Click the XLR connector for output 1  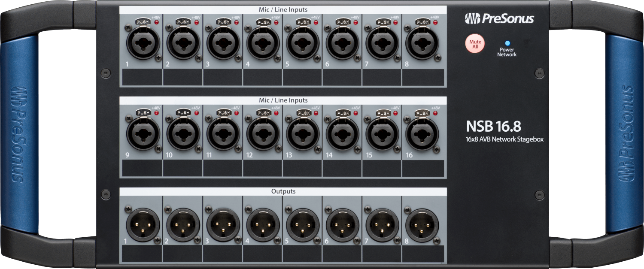(143, 225)
